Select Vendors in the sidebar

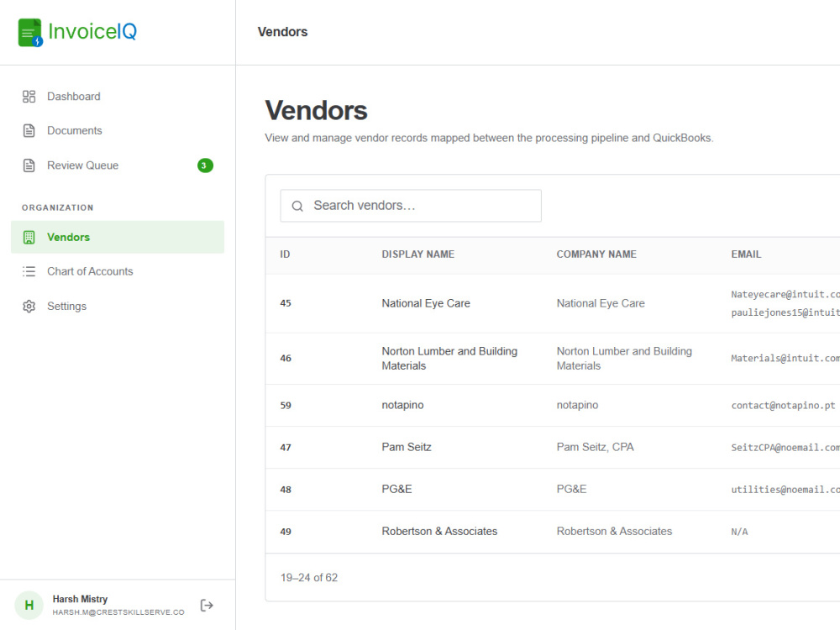coord(118,238)
